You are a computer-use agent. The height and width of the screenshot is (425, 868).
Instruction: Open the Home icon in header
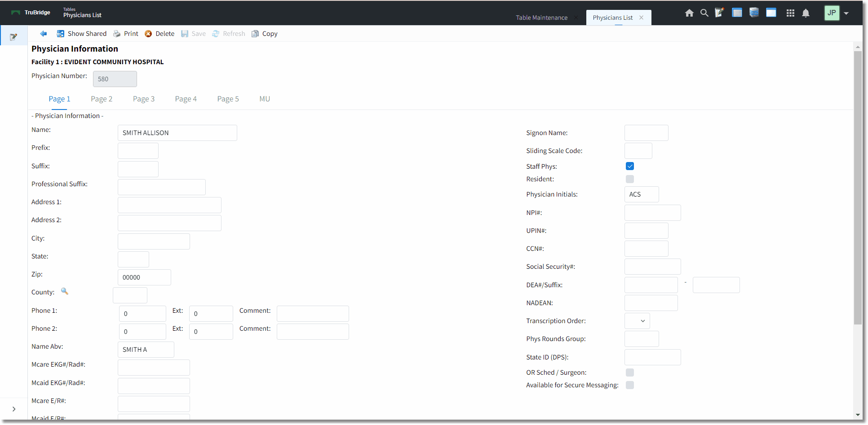689,13
